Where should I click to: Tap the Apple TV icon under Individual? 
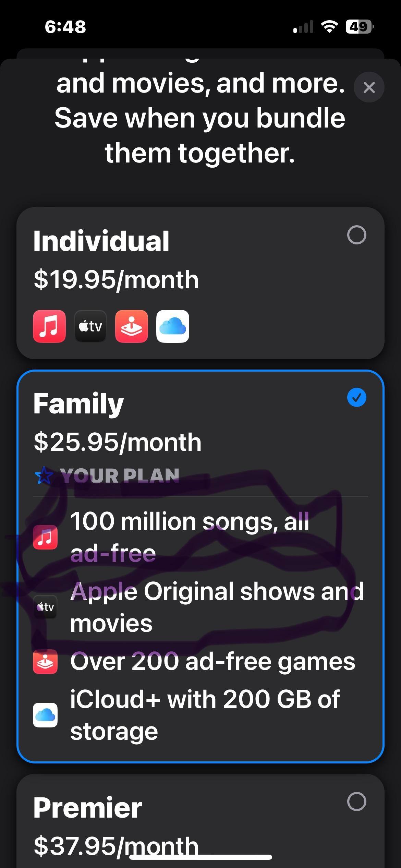pos(90,326)
